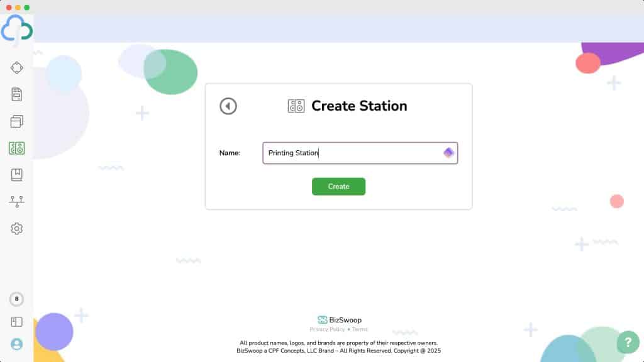Open the network connections sidebar icon

17,202
